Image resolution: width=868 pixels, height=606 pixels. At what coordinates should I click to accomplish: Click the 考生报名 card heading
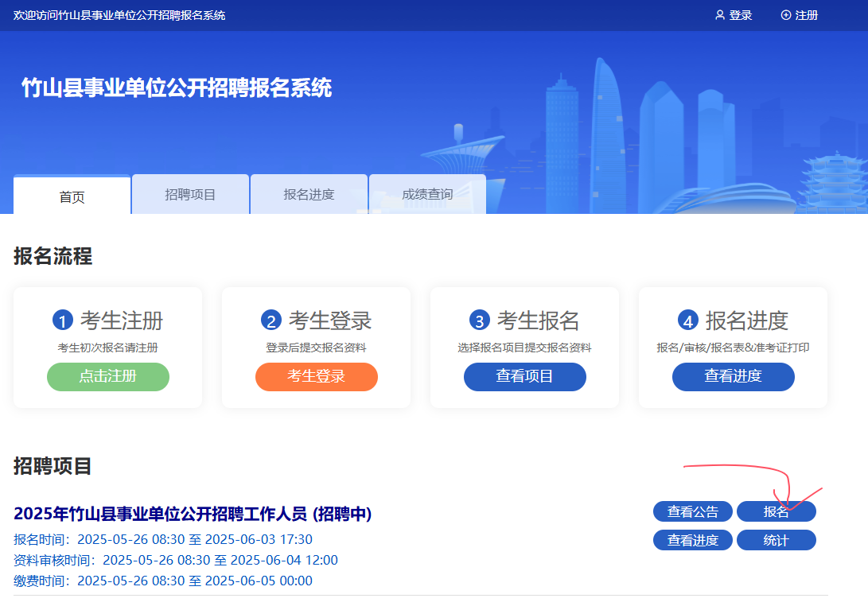pyautogui.click(x=539, y=320)
